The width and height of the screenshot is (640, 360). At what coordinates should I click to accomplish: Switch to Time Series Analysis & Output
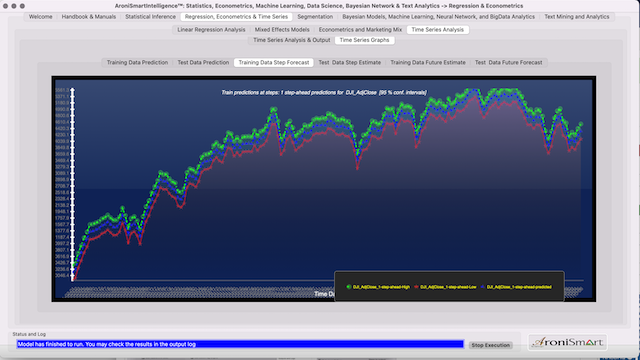click(291, 40)
